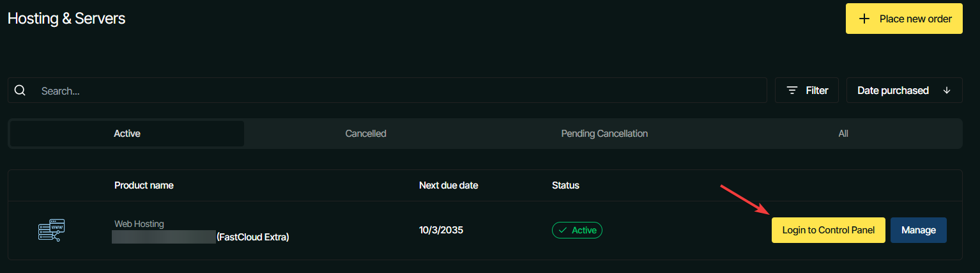Show the All services tab
This screenshot has height=273, width=980.
tap(843, 134)
